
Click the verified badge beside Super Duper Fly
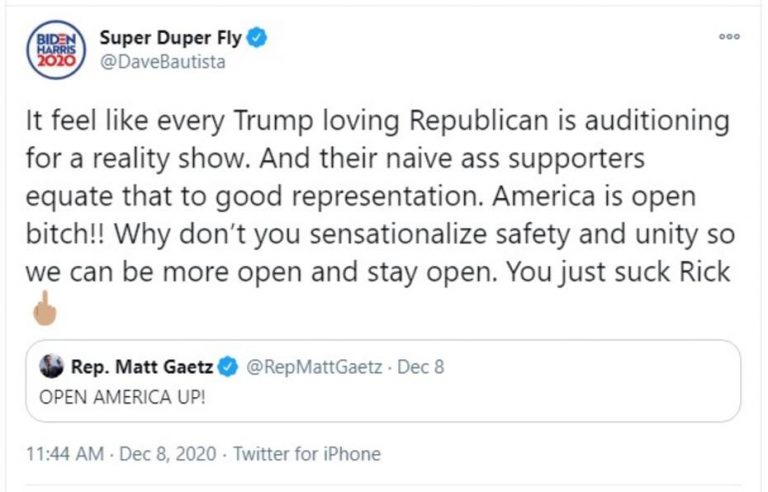point(258,38)
